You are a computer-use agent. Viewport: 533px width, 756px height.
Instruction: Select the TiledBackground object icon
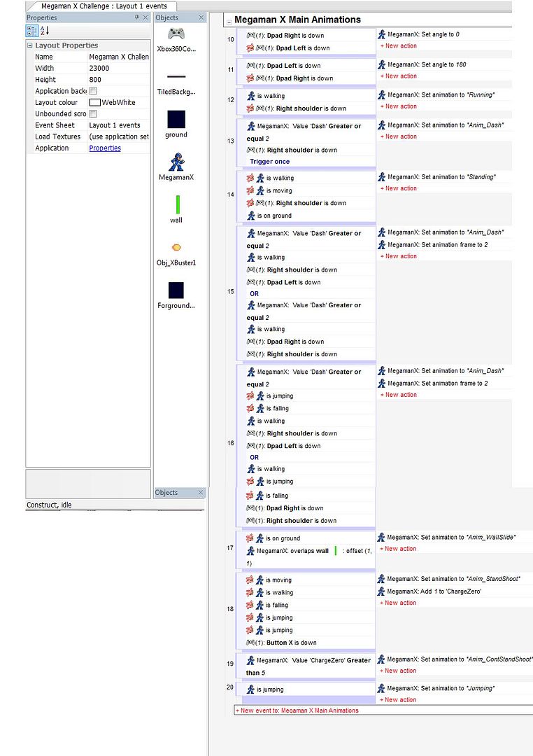[x=176, y=77]
